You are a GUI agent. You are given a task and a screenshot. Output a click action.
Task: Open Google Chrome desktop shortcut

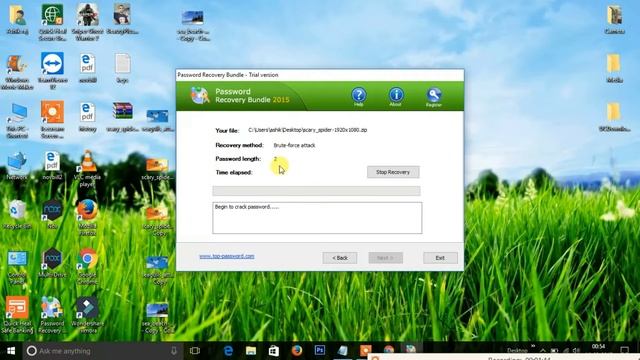[87, 266]
